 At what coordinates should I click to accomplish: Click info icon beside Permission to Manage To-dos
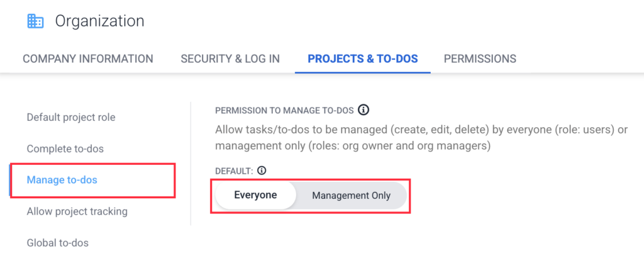(363, 110)
